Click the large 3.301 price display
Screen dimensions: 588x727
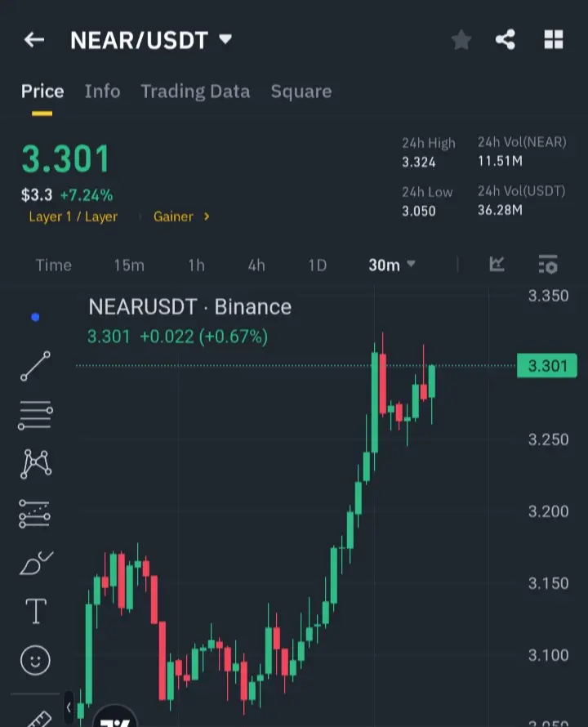tap(65, 159)
